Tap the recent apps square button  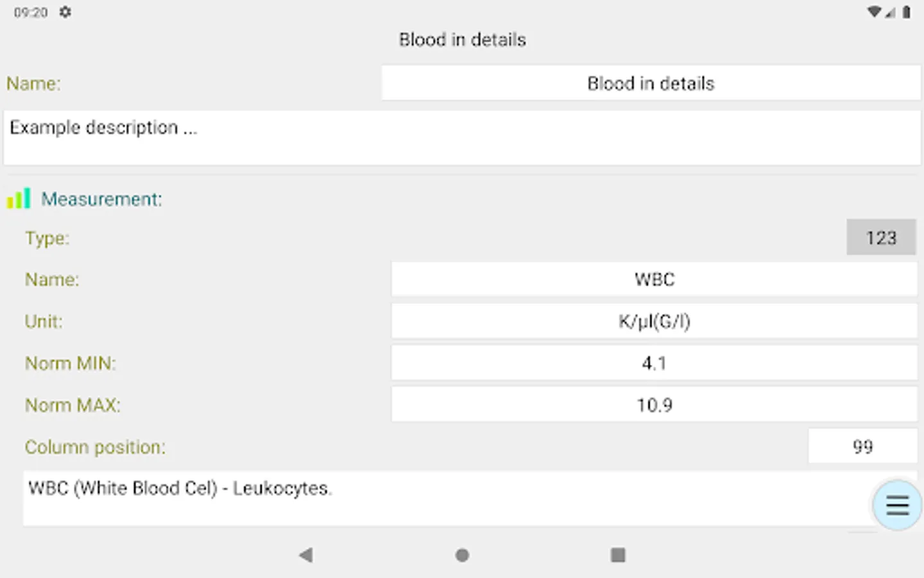(x=618, y=555)
